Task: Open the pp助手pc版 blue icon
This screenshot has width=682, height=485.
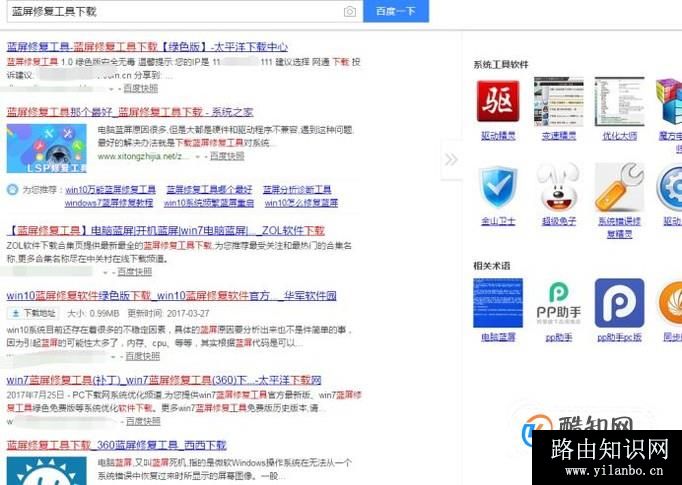Action: (x=619, y=303)
